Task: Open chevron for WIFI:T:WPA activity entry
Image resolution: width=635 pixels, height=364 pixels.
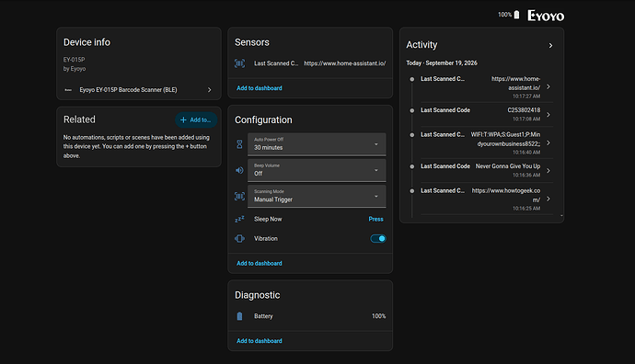Action: click(x=548, y=143)
